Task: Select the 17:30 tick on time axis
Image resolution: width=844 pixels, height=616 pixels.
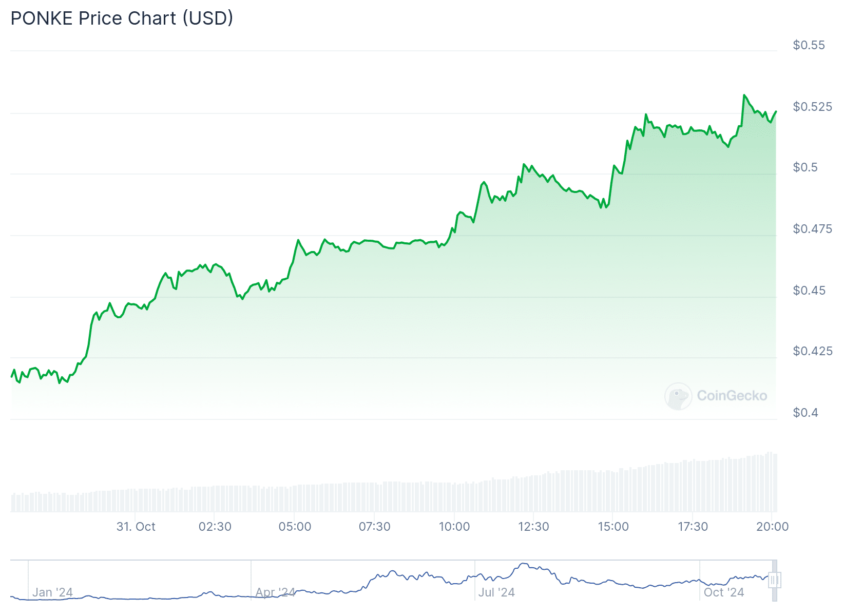Action: [x=693, y=527]
